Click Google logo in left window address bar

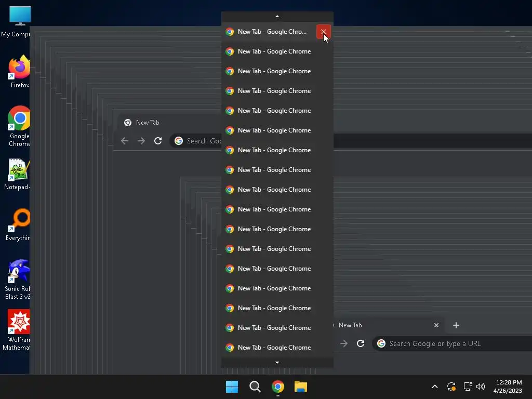click(x=179, y=141)
